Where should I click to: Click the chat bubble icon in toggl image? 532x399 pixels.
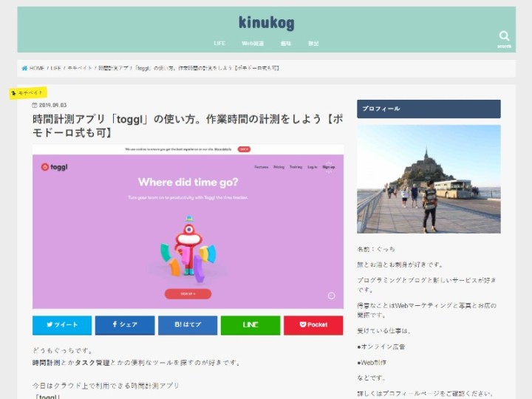(332, 296)
